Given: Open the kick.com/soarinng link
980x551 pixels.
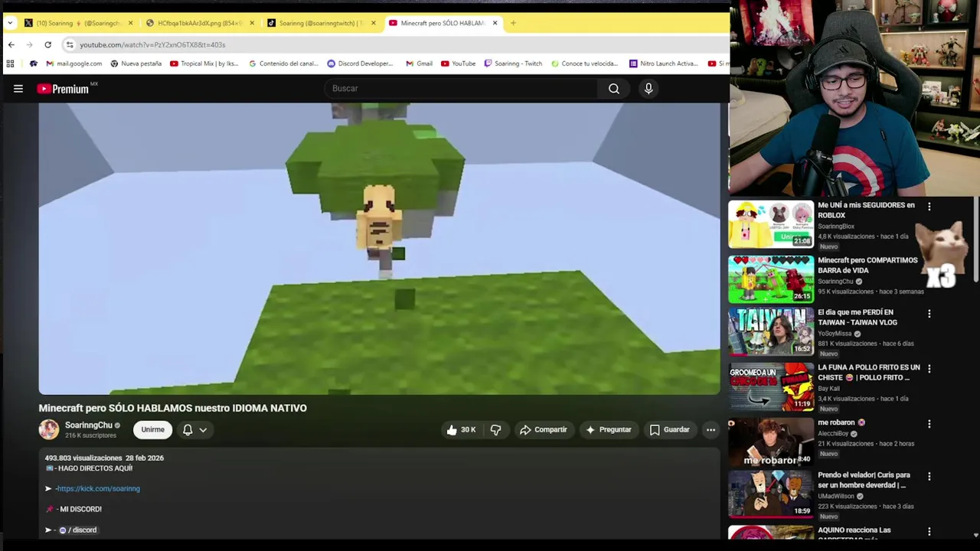Looking at the screenshot, I should (x=98, y=488).
